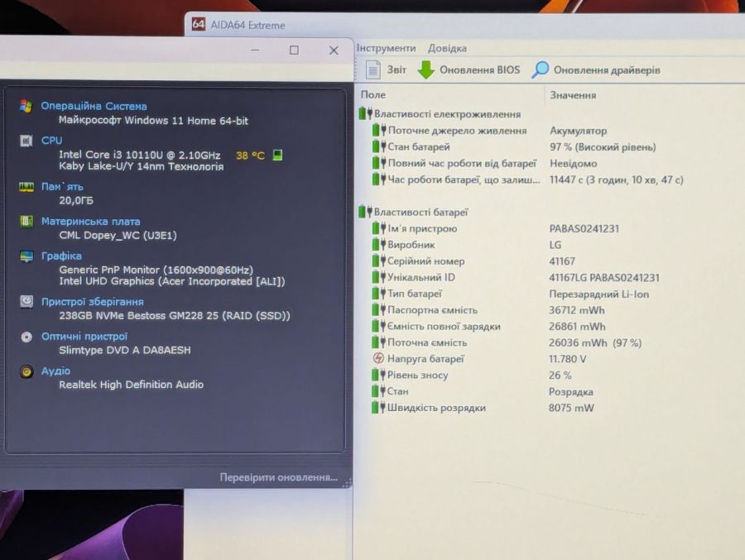Open the Оптичні пристрої heading
The image size is (745, 560).
coord(84,337)
